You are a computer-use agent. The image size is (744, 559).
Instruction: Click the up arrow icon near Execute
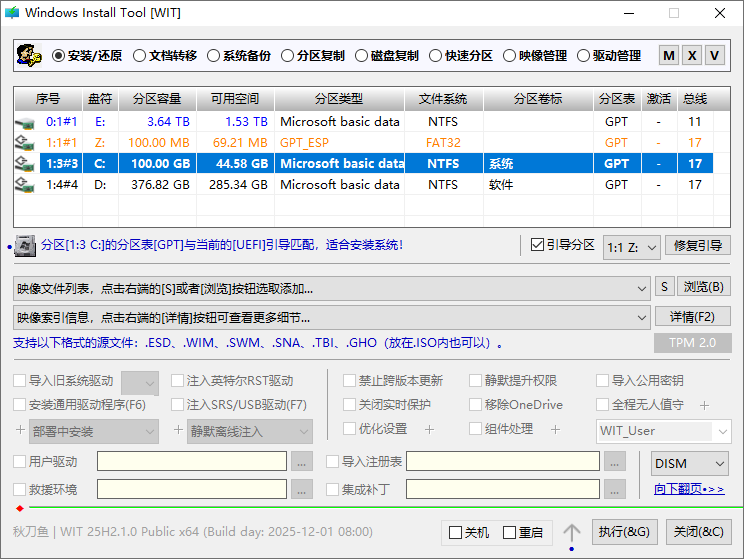(x=572, y=532)
